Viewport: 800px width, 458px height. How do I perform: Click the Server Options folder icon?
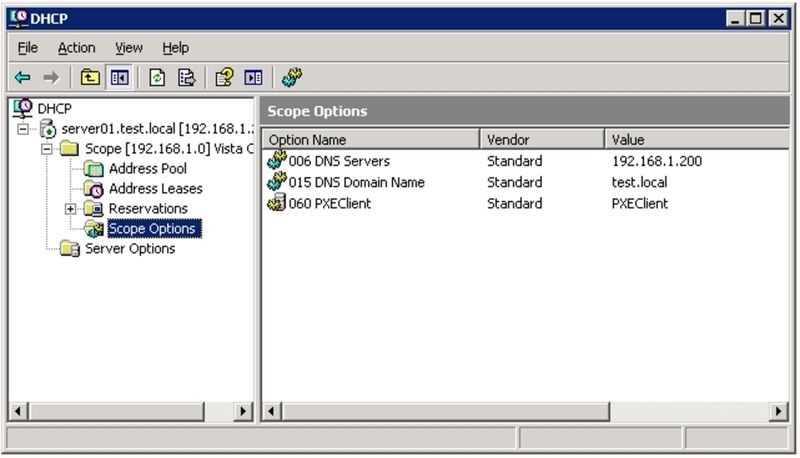[69, 248]
